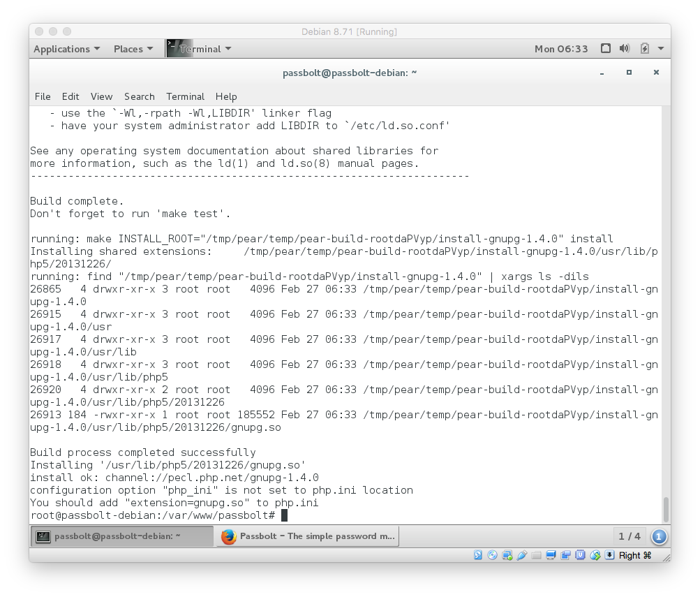
Task: Click the 'Right ⌘' host key label
Action: [635, 555]
